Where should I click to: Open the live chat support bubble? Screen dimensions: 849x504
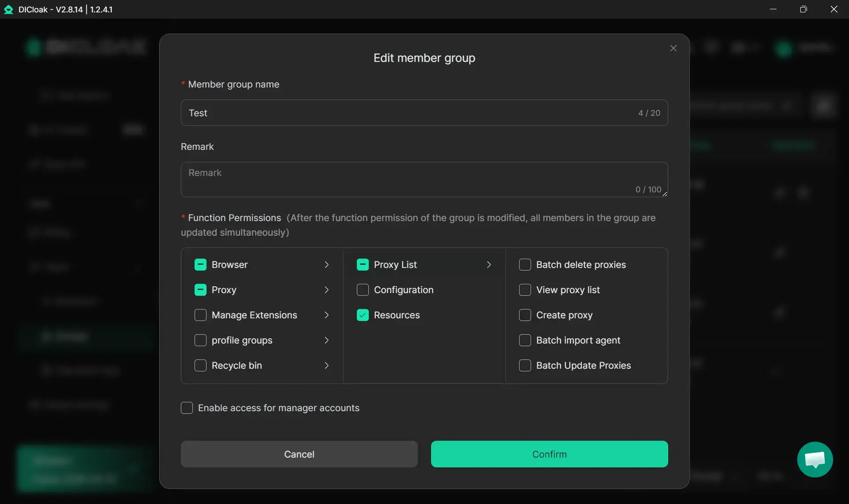click(x=815, y=459)
